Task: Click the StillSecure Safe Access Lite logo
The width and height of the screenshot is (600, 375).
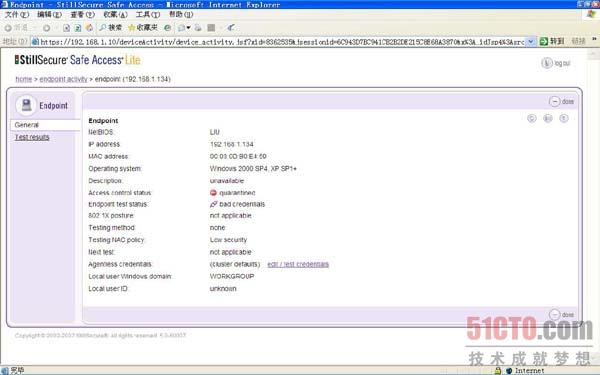Action: point(78,60)
